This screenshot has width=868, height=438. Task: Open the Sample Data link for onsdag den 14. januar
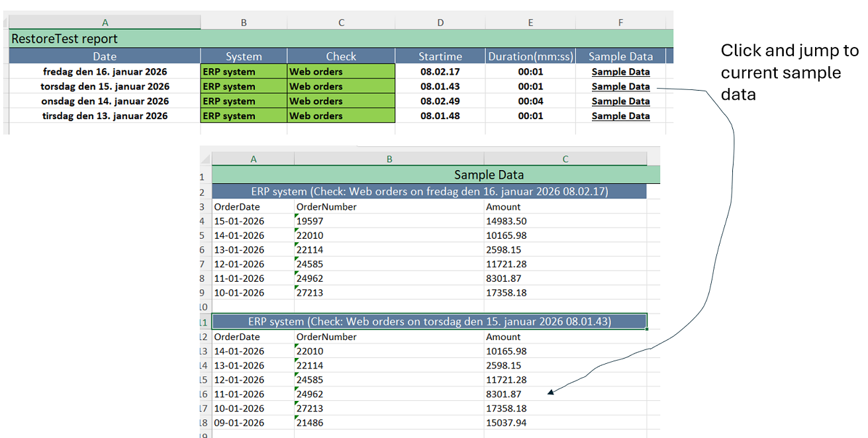[x=620, y=101]
